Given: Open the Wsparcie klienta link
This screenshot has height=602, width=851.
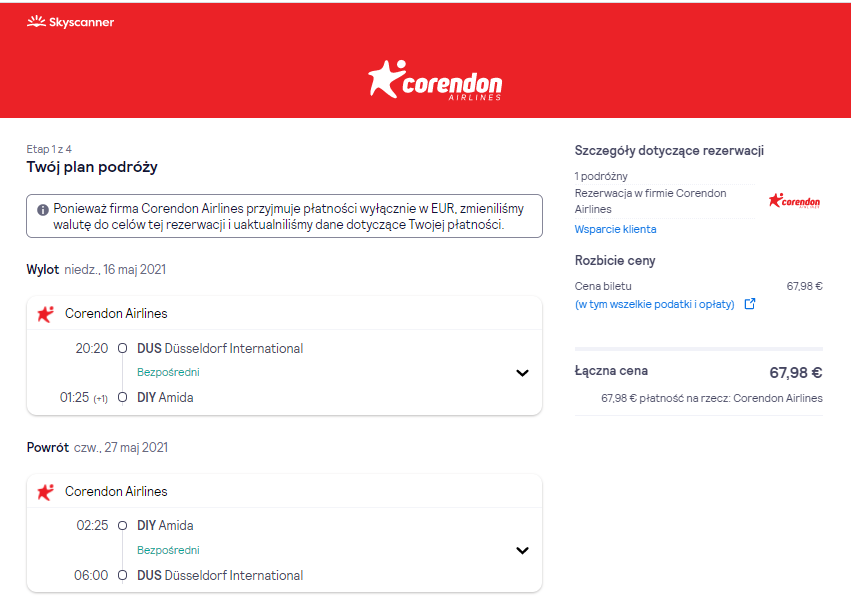Looking at the screenshot, I should 615,229.
